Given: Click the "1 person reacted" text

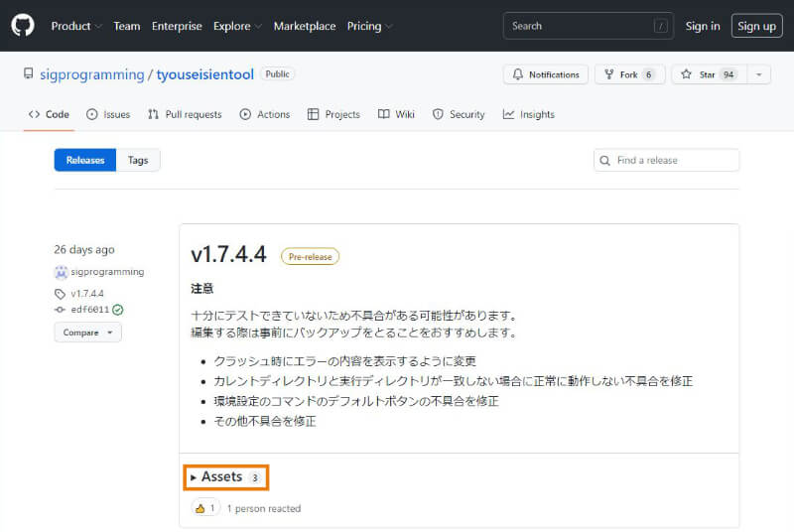Looking at the screenshot, I should 264,508.
